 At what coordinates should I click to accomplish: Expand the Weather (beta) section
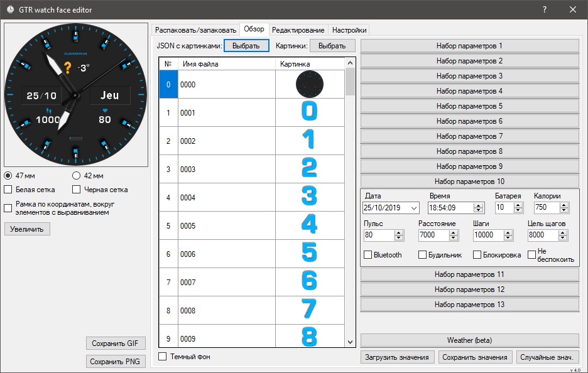tap(469, 340)
